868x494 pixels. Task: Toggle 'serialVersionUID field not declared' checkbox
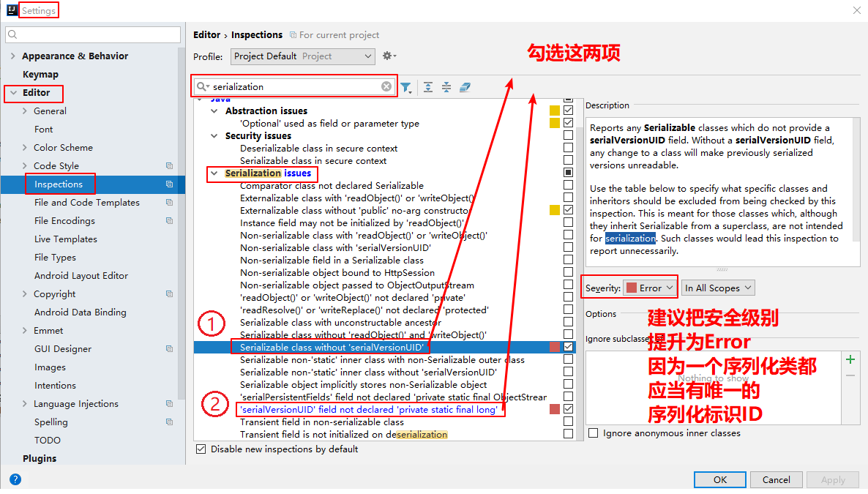pos(568,408)
